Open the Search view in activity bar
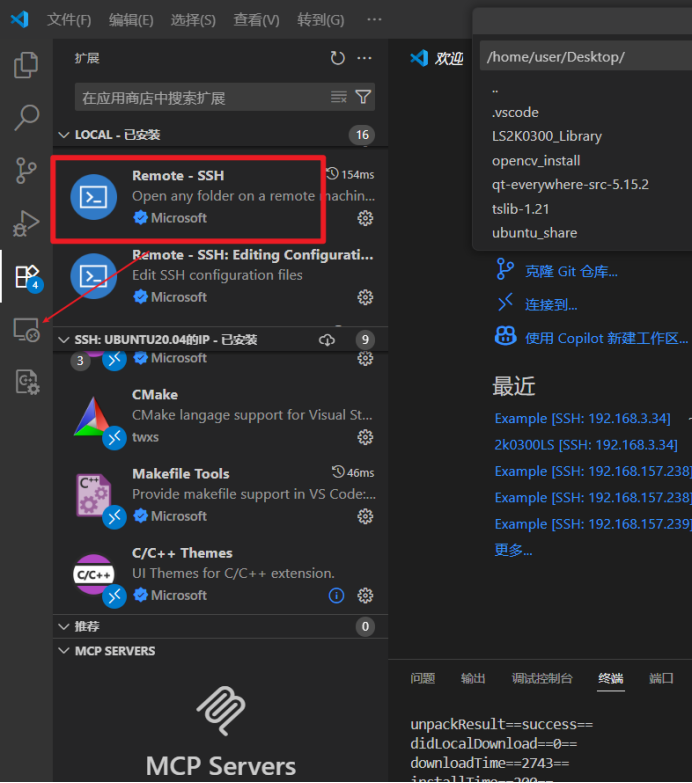This screenshot has width=692, height=783. (26, 117)
